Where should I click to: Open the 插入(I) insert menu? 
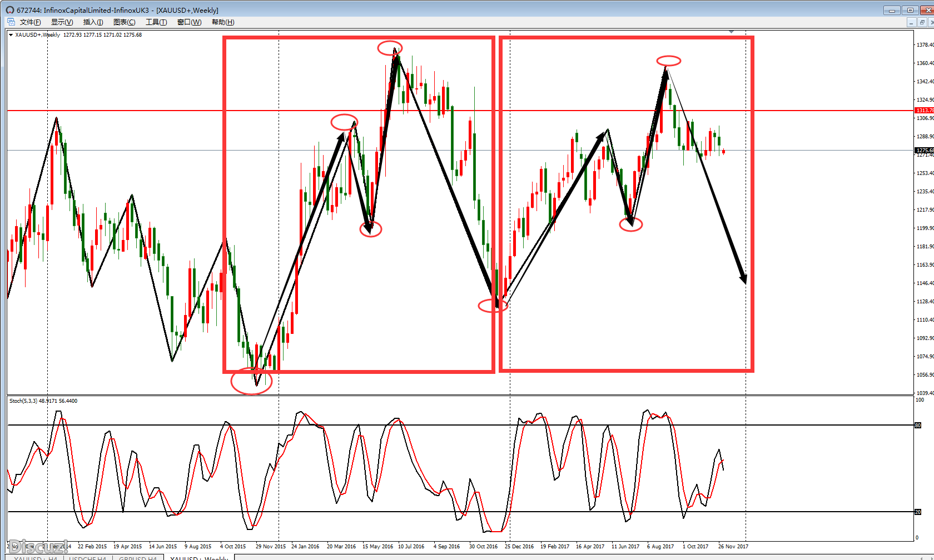click(x=93, y=22)
